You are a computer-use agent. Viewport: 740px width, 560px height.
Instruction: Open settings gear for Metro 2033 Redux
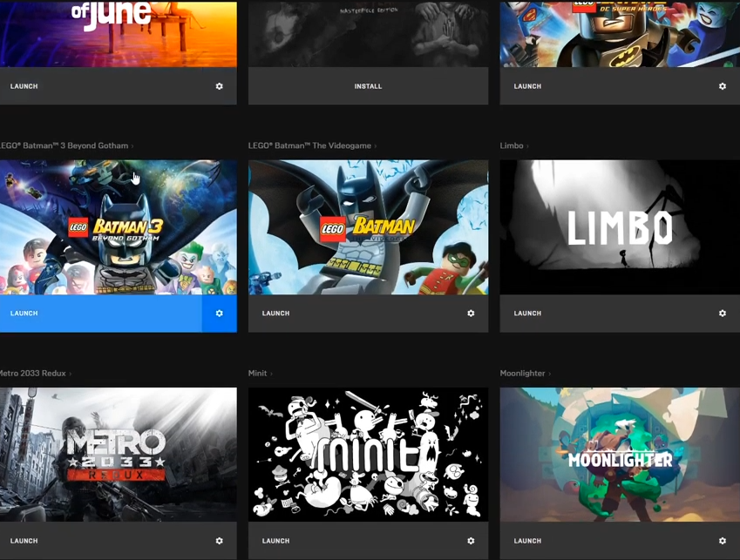pos(219,541)
